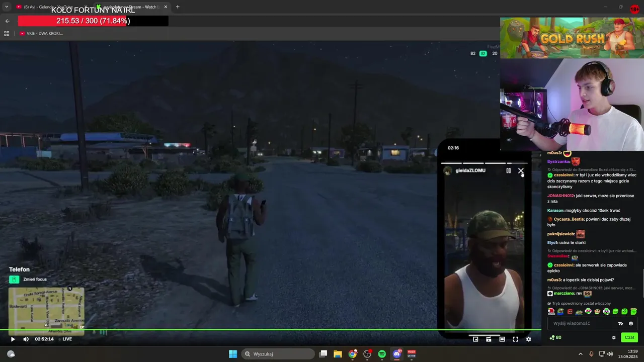The width and height of the screenshot is (644, 362).
Task: Enter fullscreen in the stream player
Action: (515, 339)
